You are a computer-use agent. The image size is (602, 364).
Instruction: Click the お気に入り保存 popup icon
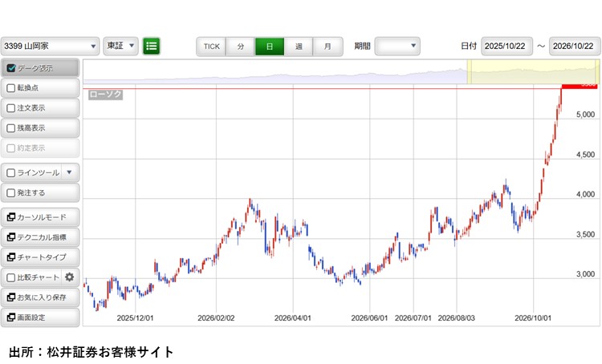[x=11, y=297]
